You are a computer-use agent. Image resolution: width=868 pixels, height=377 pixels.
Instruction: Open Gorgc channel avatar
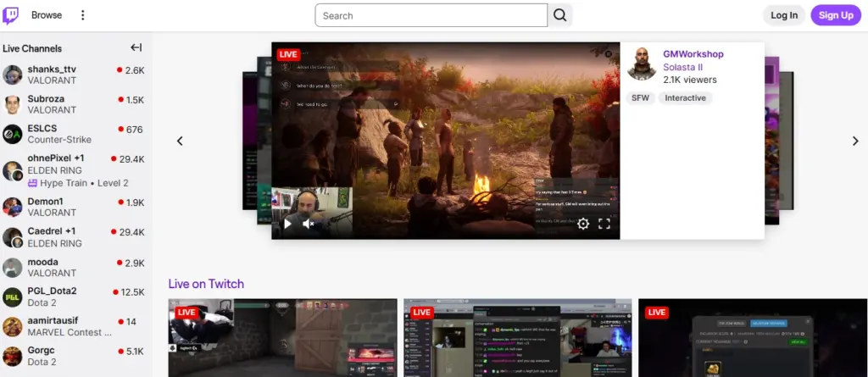point(12,356)
